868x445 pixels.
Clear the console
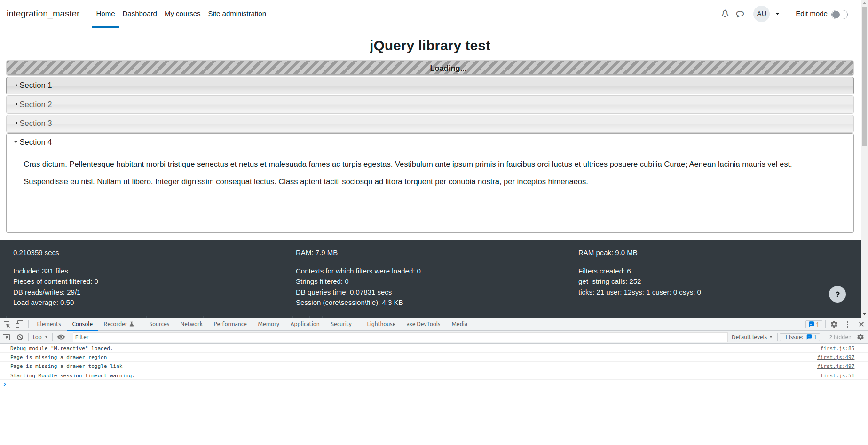click(x=20, y=337)
